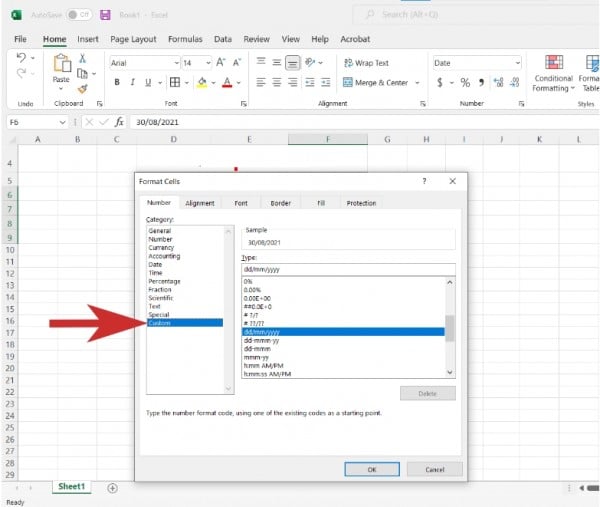This screenshot has width=600, height=507.
Task: Click the Undo icon
Action: tap(21, 58)
